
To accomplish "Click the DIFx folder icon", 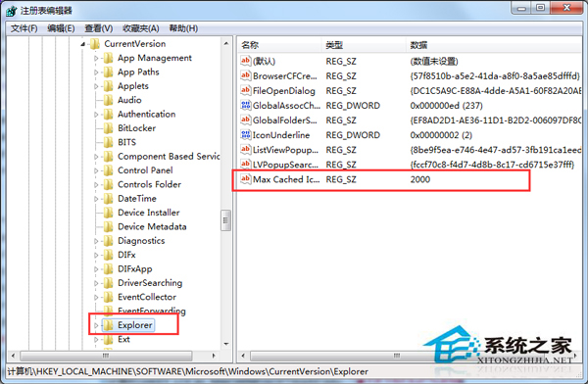I will 108,255.
